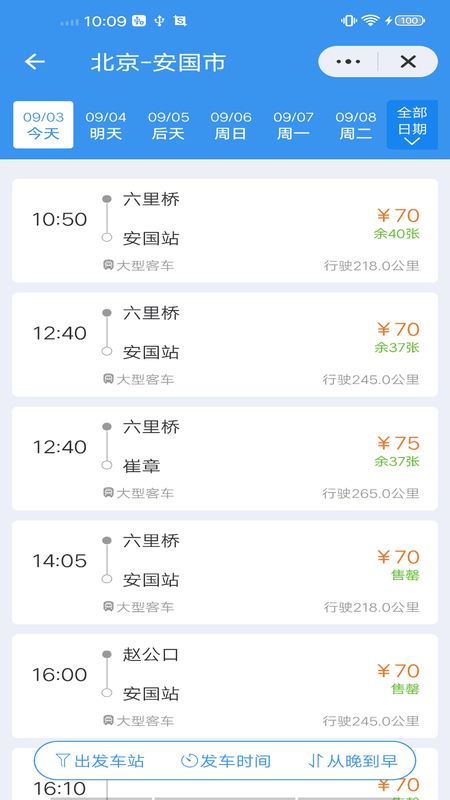The height and width of the screenshot is (800, 450).
Task: Select the 09/04 明天 date tab
Action: [x=106, y=125]
